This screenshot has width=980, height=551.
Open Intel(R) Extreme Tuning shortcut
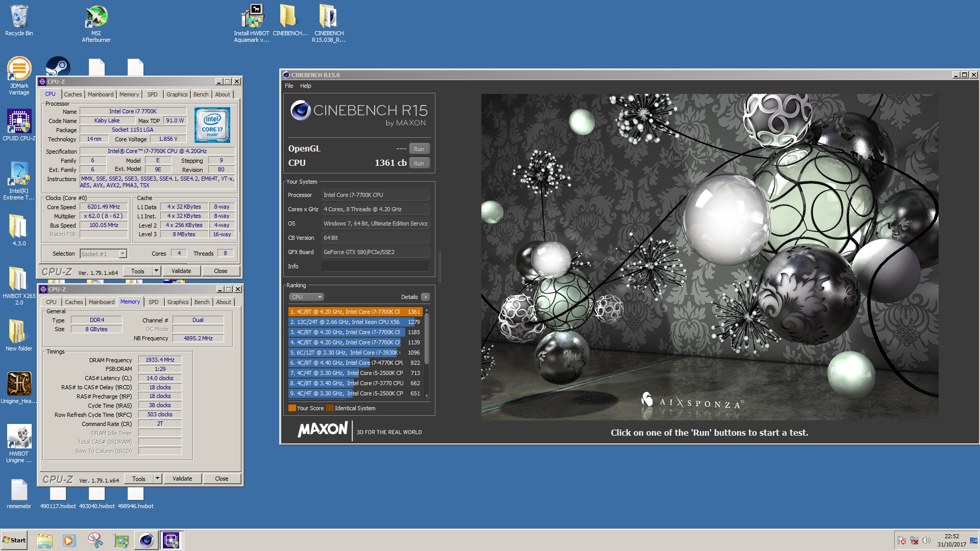coord(19,181)
